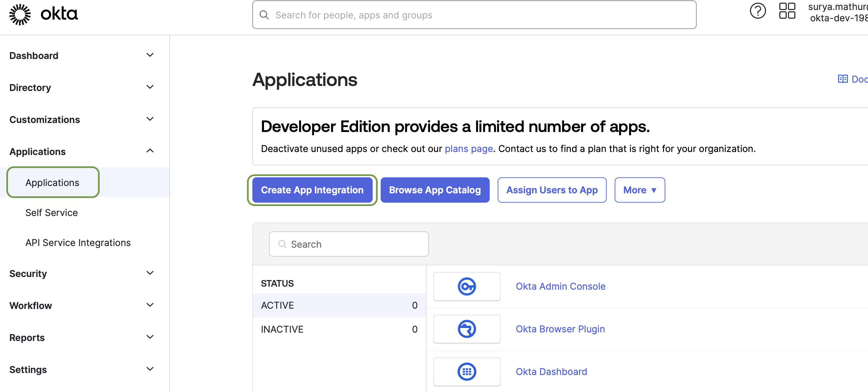Screen dimensions: 868x392
Task: Click the Okta sunburst logo
Action: tap(20, 14)
